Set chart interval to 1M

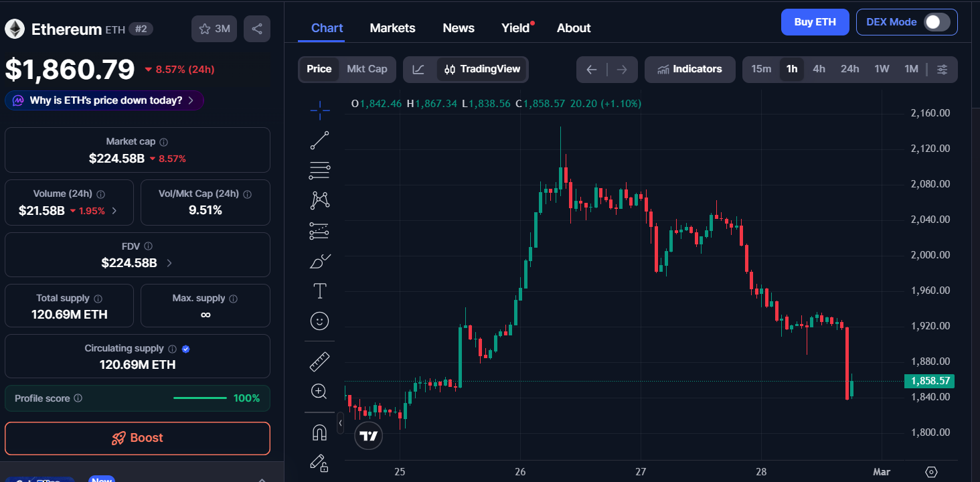[x=911, y=69]
